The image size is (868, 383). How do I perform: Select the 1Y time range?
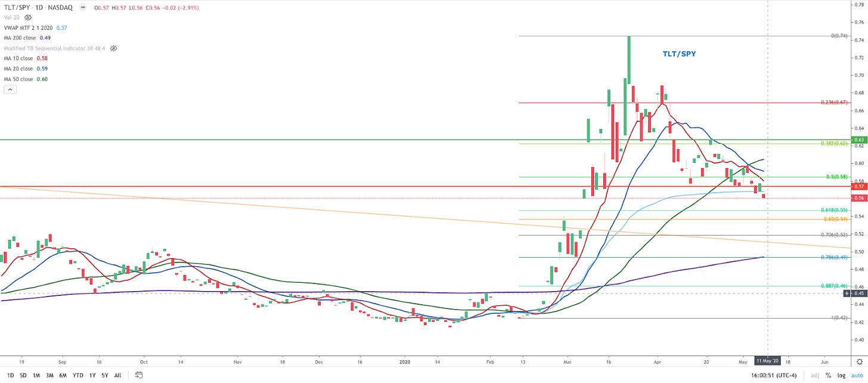92,375
